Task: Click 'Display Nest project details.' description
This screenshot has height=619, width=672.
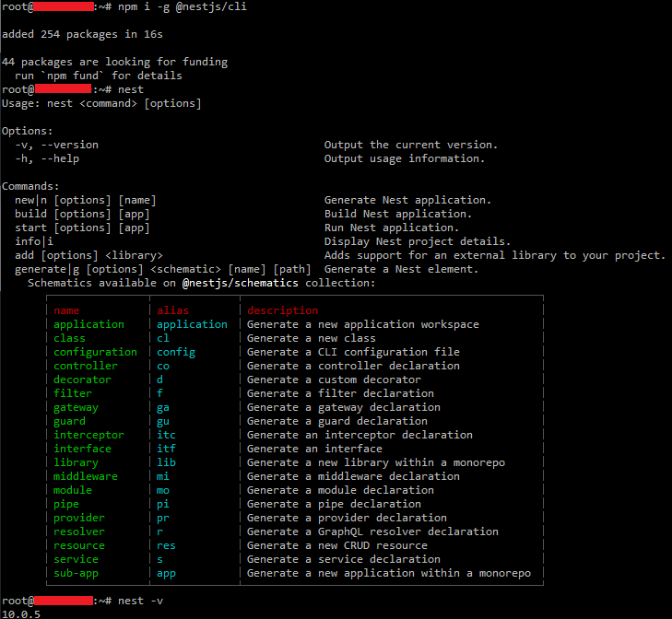Action: point(417,241)
